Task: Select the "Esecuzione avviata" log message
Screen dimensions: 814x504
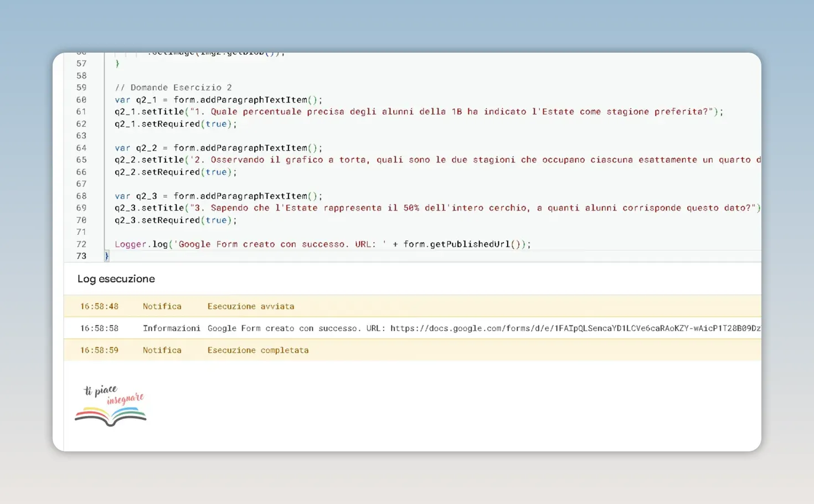Action: [251, 306]
